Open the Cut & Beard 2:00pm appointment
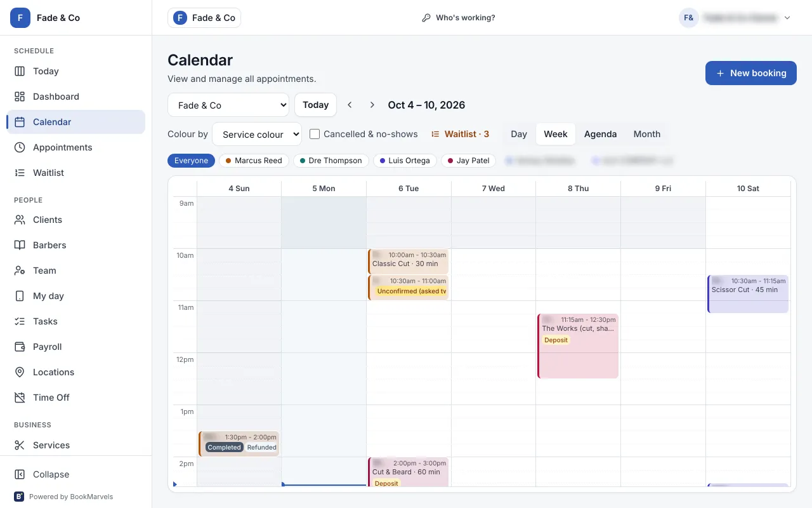The width and height of the screenshot is (812, 508). point(408,472)
